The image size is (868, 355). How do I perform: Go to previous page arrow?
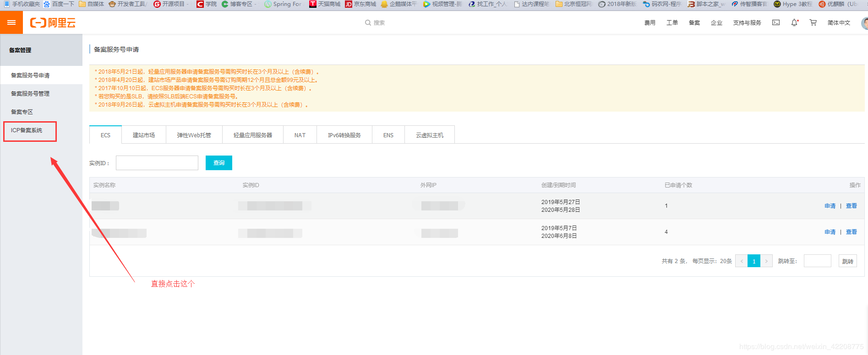tap(742, 261)
